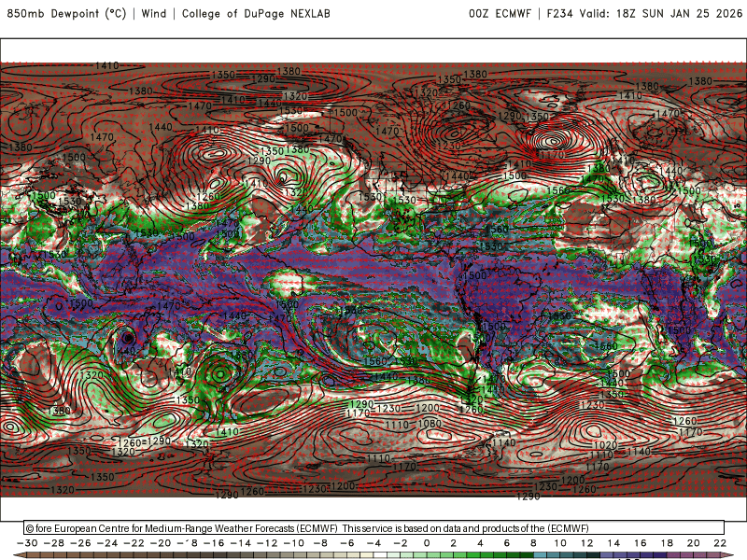The image size is (747, 560).
Task: Click the "College of DuPage NEXLAB" text
Action: click(256, 13)
